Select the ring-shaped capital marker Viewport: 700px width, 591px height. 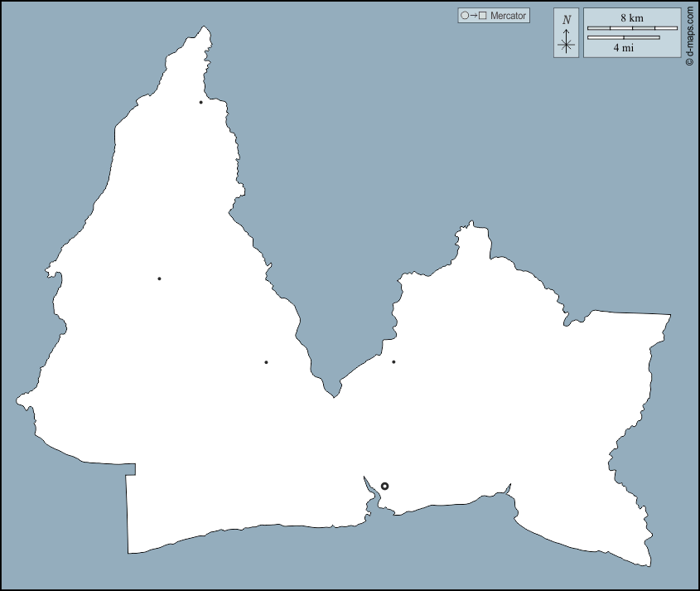[384, 486]
